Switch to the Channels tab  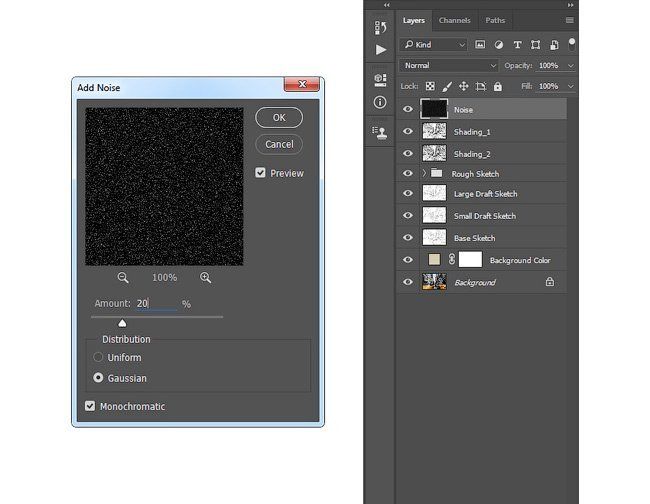[x=454, y=20]
